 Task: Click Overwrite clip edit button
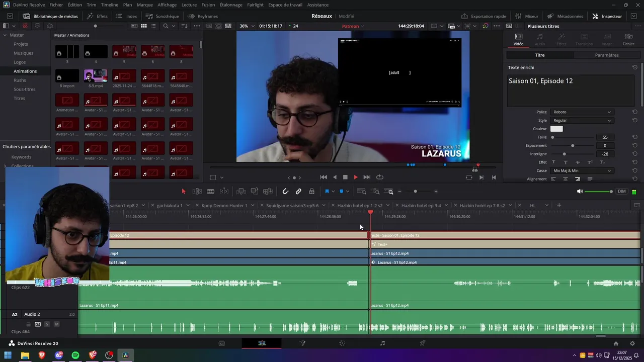click(x=255, y=192)
